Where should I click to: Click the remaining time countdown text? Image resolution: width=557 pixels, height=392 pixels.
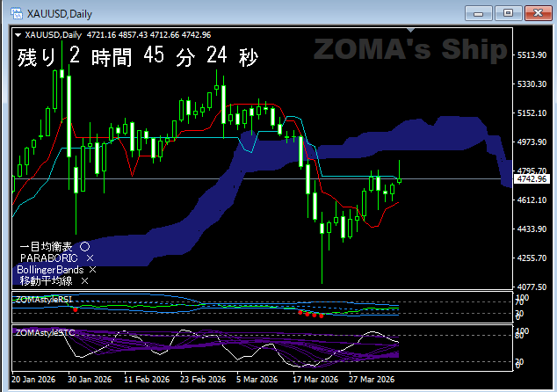tap(138, 56)
